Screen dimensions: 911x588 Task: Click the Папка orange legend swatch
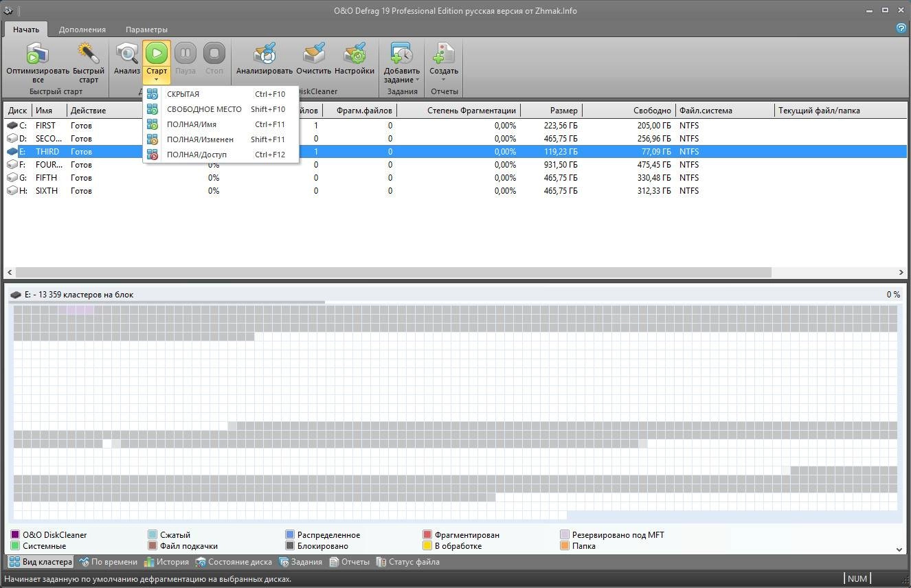[x=565, y=546]
